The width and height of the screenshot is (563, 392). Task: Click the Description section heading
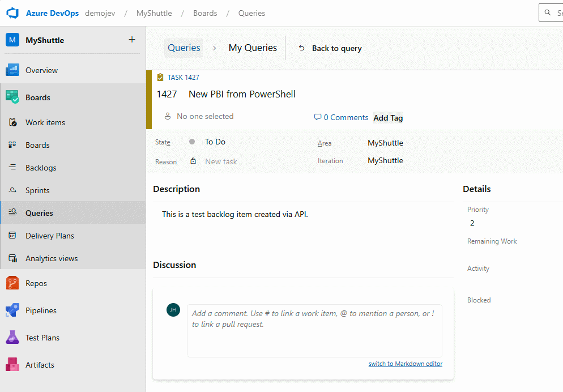tap(176, 189)
